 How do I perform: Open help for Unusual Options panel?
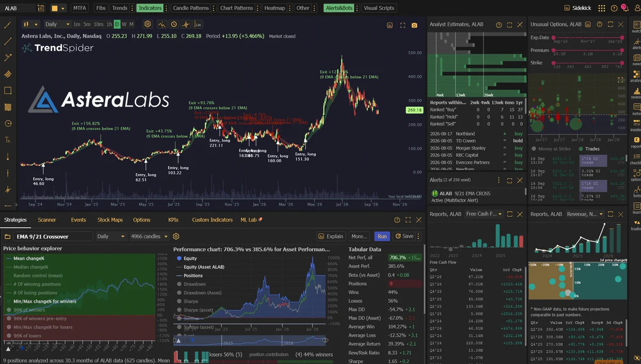(x=599, y=25)
